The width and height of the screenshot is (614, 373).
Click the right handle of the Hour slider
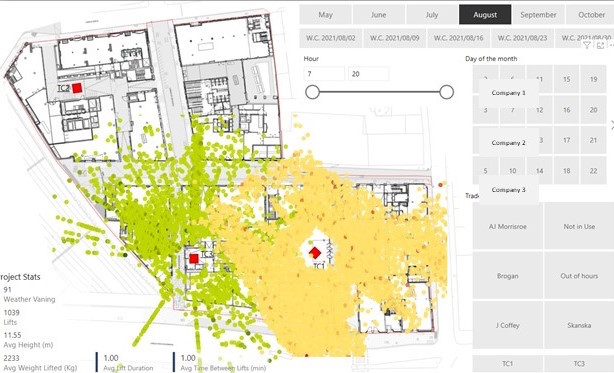[x=446, y=92]
